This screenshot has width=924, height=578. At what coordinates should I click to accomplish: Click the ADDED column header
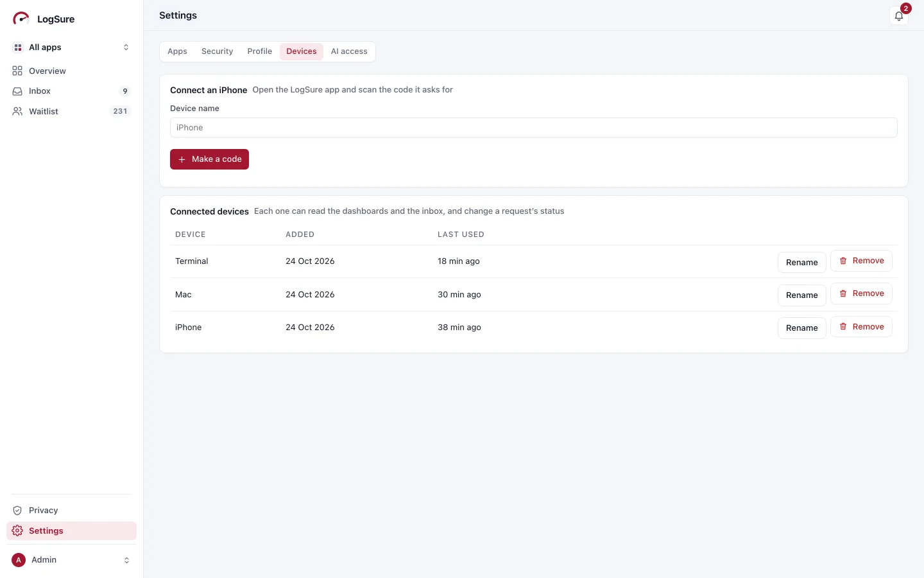pos(300,234)
